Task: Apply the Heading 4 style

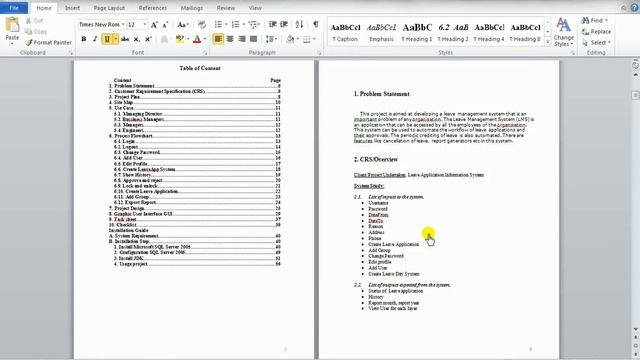Action: click(489, 32)
